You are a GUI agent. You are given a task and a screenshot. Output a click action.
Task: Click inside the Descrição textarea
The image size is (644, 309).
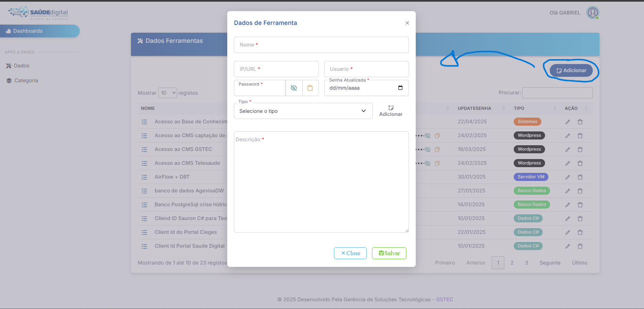[x=321, y=182]
